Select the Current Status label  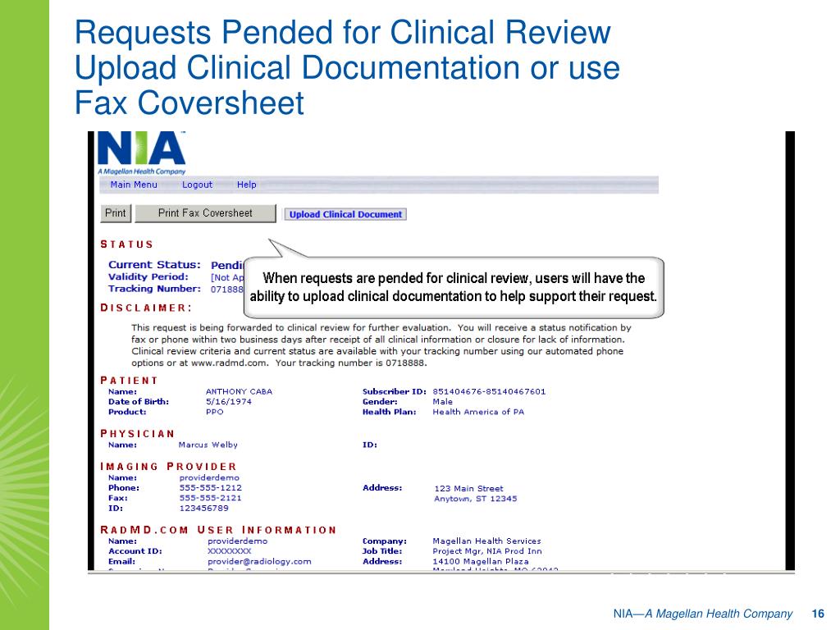click(x=154, y=265)
